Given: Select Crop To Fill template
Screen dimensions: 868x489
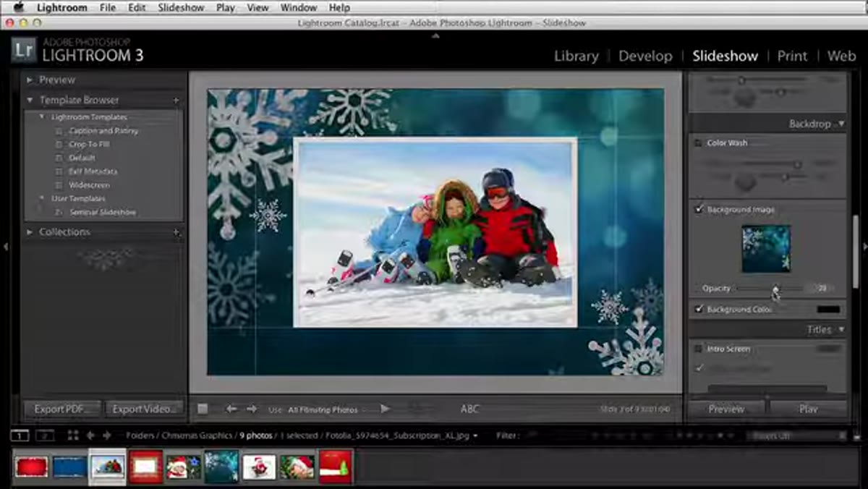Looking at the screenshot, I should pyautogui.click(x=89, y=144).
